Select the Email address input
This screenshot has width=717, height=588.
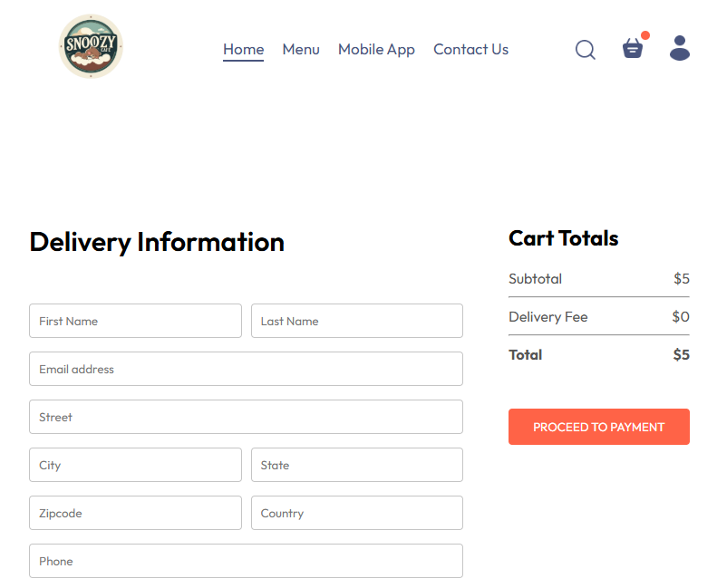pyautogui.click(x=246, y=369)
